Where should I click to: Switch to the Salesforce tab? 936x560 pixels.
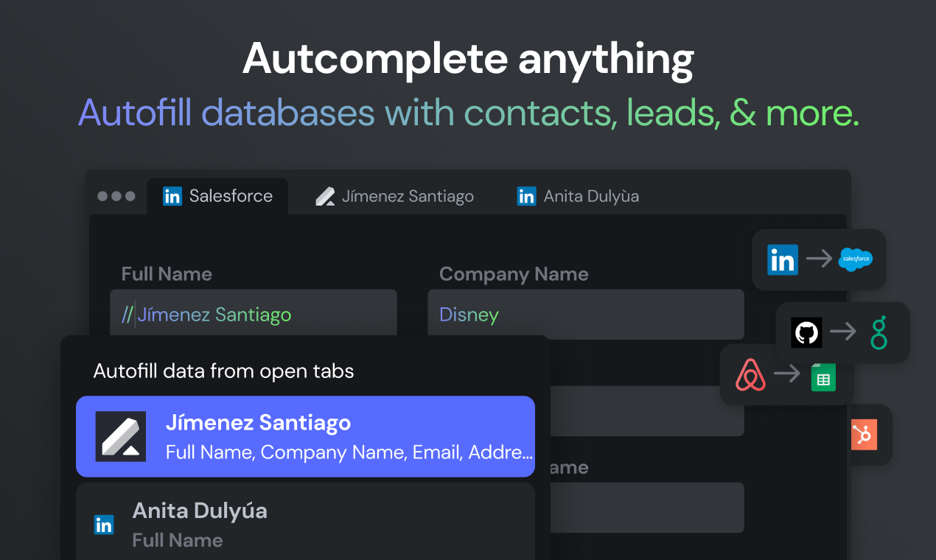(x=217, y=196)
